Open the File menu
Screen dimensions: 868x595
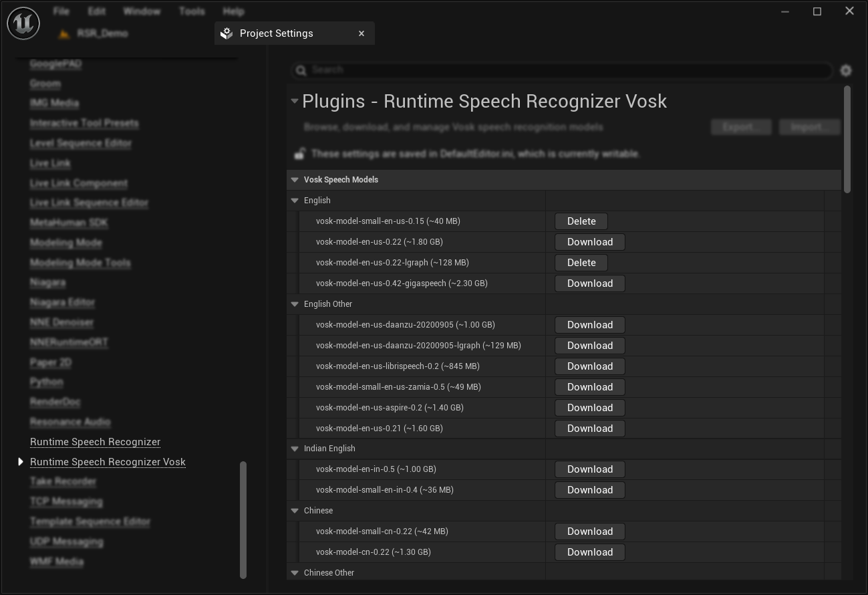[x=61, y=11]
